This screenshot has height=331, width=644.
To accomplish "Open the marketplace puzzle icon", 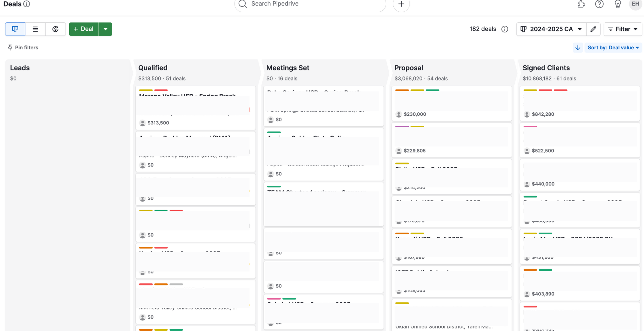I will (x=581, y=4).
